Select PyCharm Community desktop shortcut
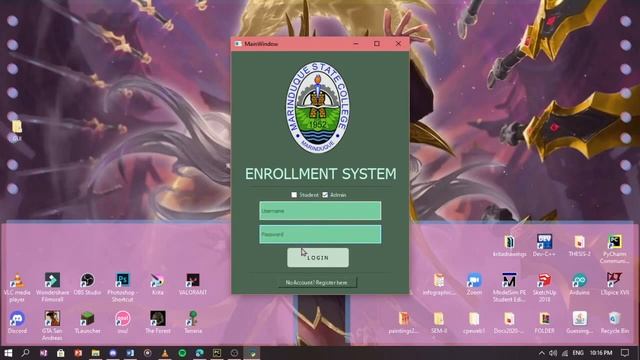Viewport: 640px width, 360px height. 614,249
